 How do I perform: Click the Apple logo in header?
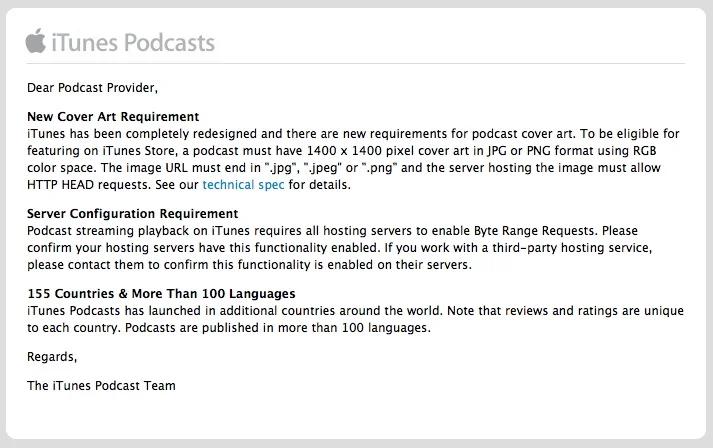click(36, 41)
